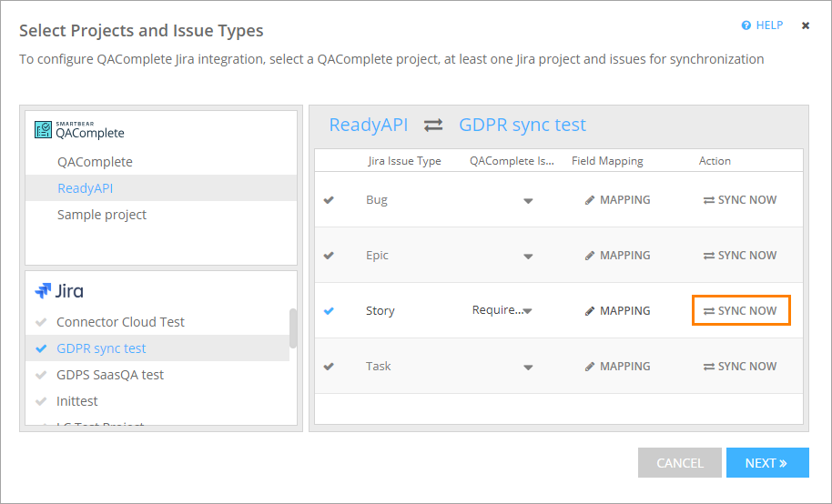Click the HELP question mark icon
The image size is (832, 504).
click(746, 25)
